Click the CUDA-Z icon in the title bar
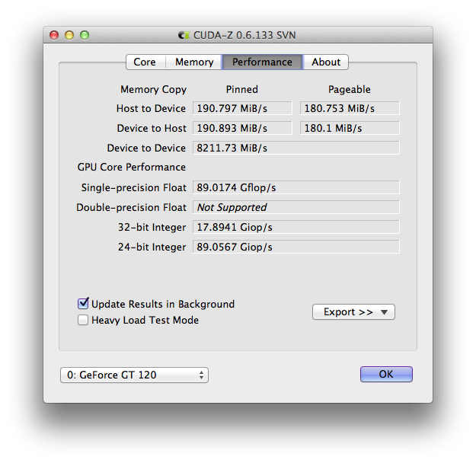The width and height of the screenshot is (476, 463). pyautogui.click(x=183, y=35)
